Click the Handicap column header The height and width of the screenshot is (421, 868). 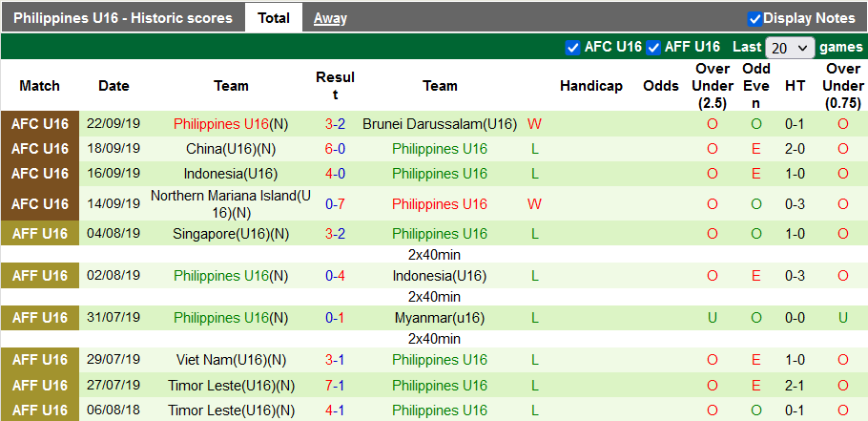591,86
